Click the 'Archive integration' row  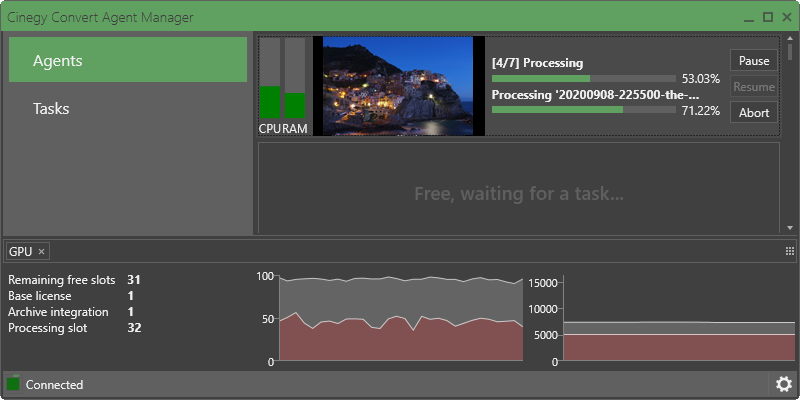[x=71, y=312]
